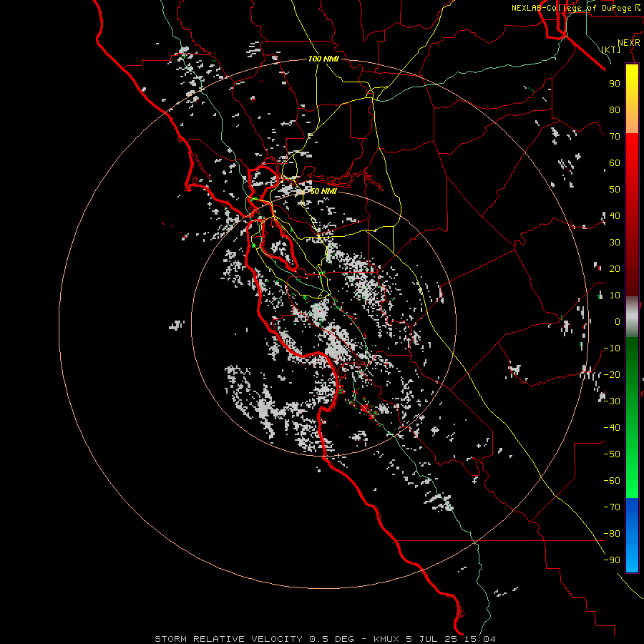Click the -40 scale value
The height and width of the screenshot is (644, 644).
coord(612,428)
